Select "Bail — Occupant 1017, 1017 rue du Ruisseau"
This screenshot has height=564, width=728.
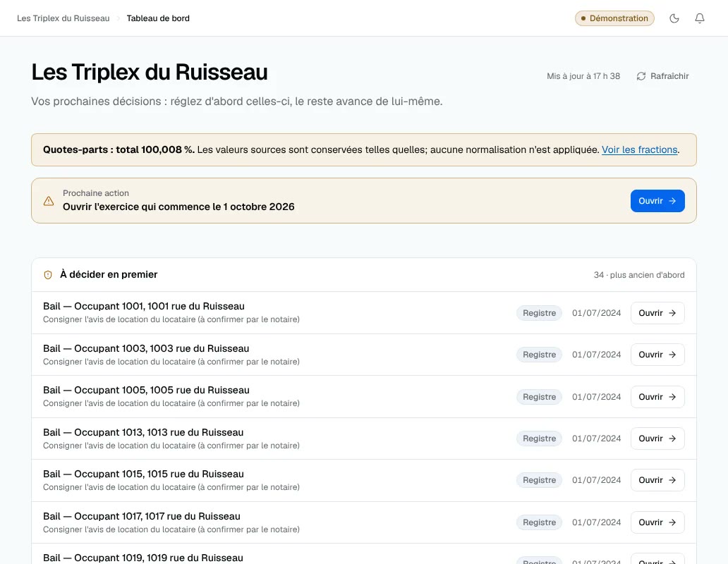point(142,516)
